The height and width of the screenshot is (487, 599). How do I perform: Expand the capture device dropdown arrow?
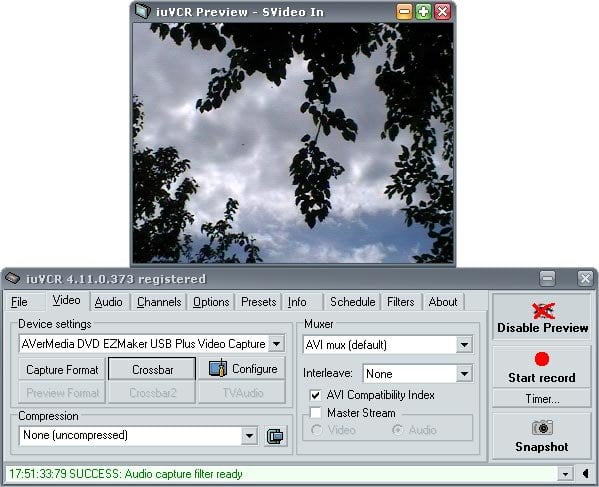276,344
